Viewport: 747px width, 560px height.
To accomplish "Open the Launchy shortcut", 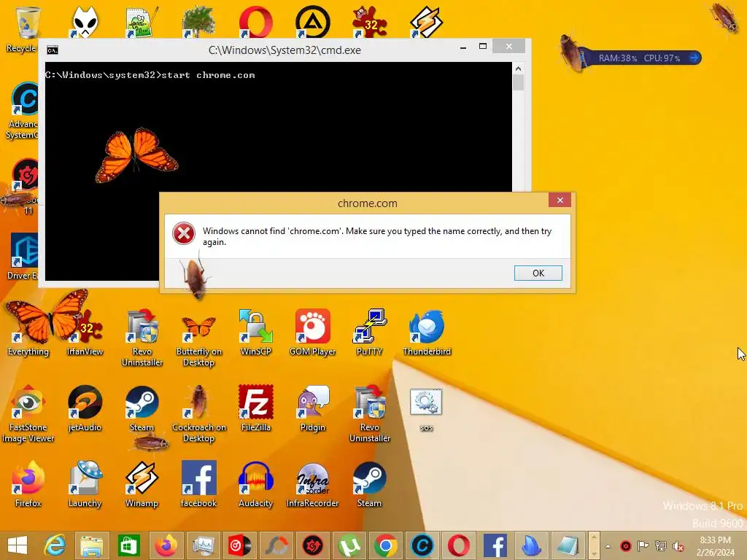I will [x=85, y=484].
